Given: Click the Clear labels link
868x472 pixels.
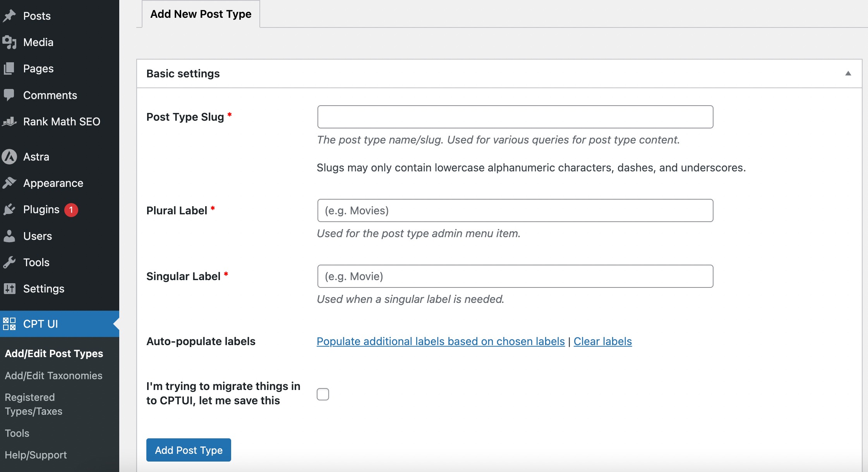Looking at the screenshot, I should coord(602,341).
